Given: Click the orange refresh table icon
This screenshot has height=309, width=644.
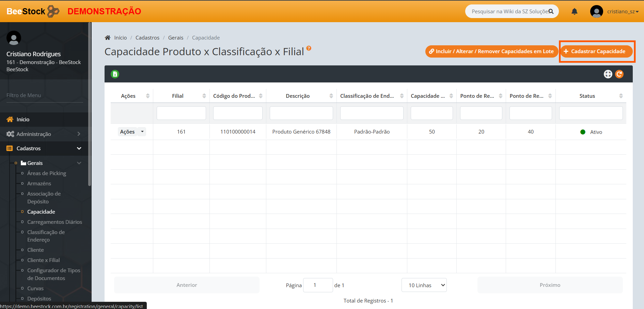Looking at the screenshot, I should [619, 74].
